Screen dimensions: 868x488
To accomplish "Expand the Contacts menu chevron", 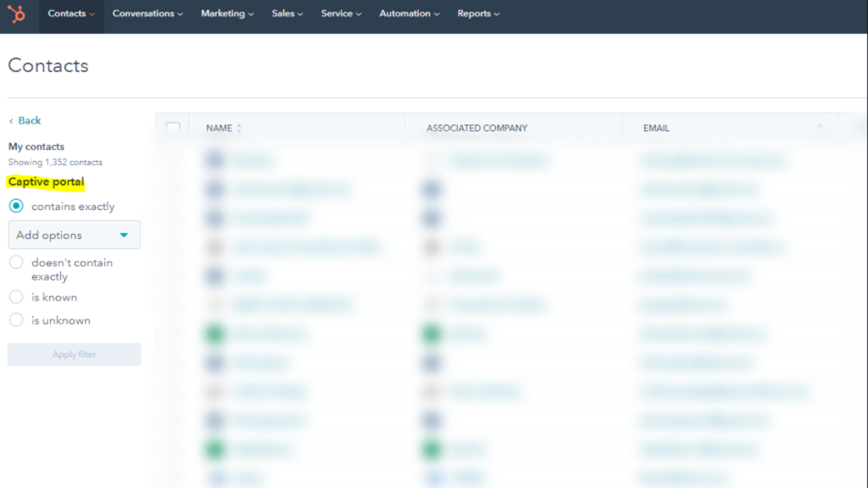I will click(x=92, y=14).
